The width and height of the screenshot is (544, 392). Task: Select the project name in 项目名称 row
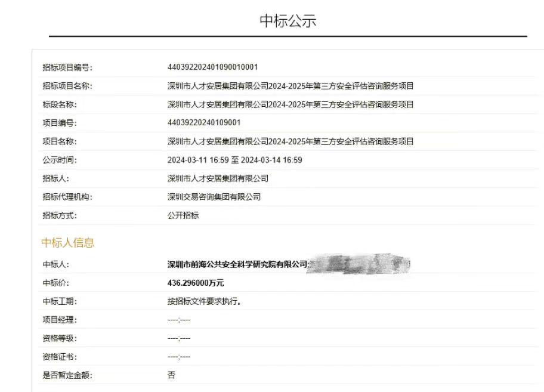290,141
